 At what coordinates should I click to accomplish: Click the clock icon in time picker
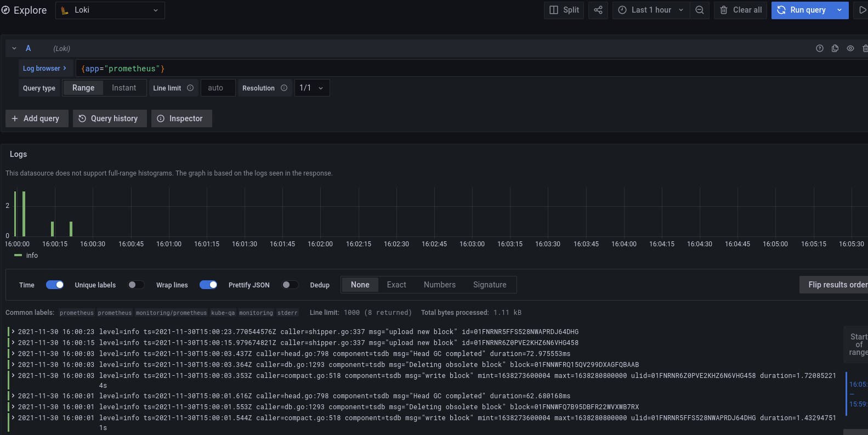click(x=622, y=10)
